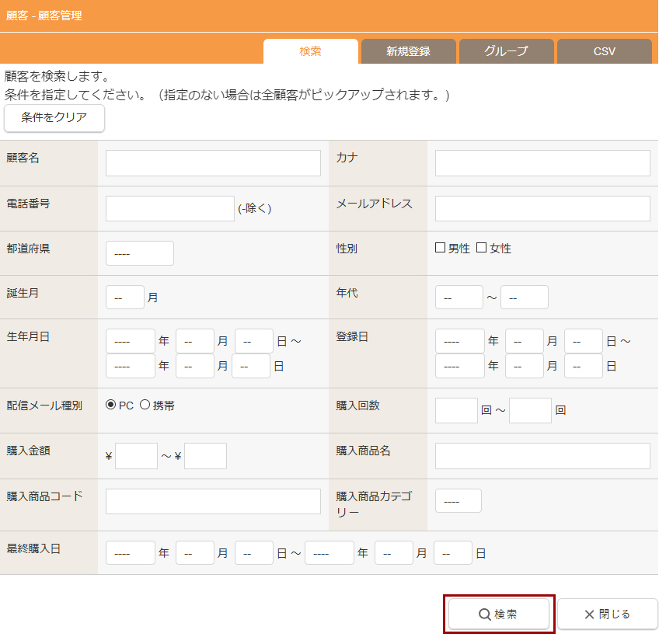Expand the 登録日 start year dropdown

460,341
